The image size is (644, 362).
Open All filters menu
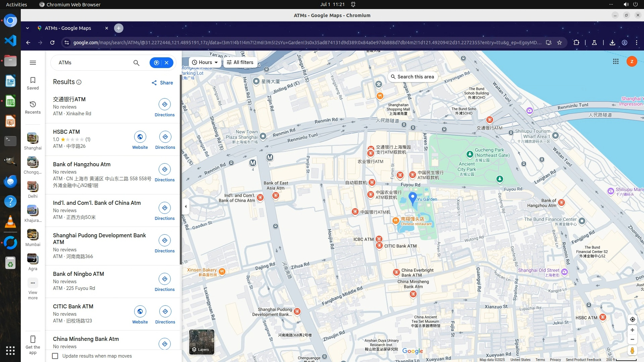(240, 62)
